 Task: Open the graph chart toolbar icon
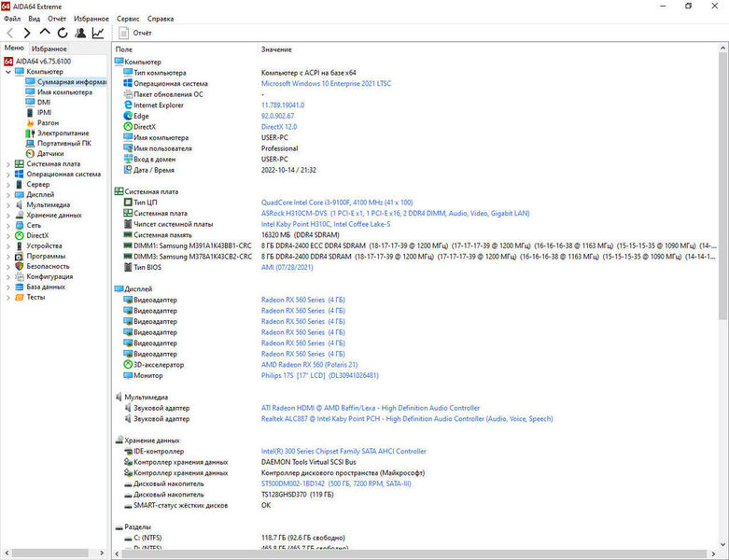(98, 33)
